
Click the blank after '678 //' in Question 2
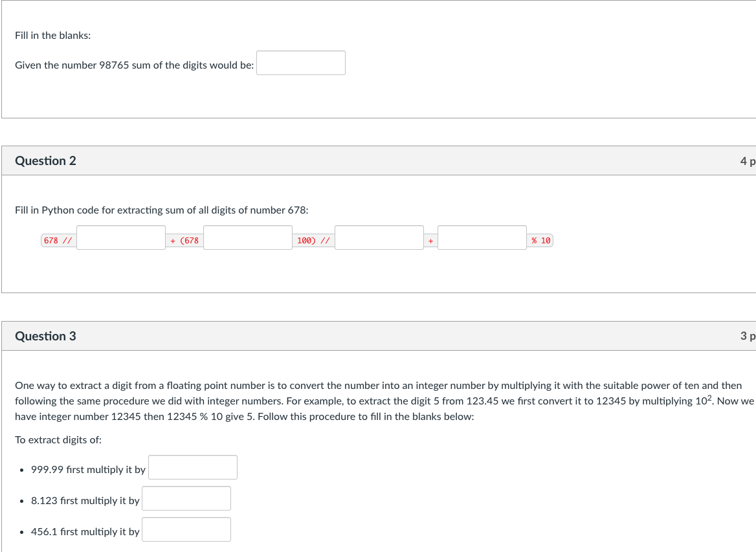point(121,237)
